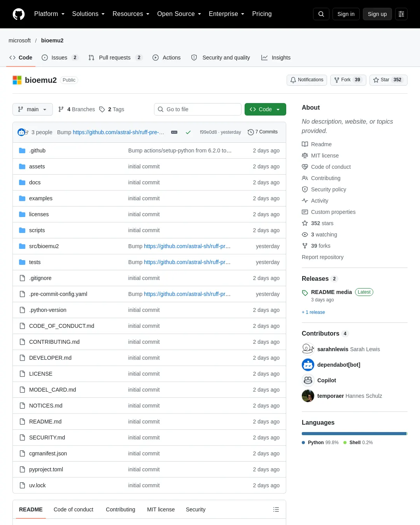The width and height of the screenshot is (420, 525).
Task: Click the Microsoft logo avatar beside bioemu2
Action: [x=17, y=80]
